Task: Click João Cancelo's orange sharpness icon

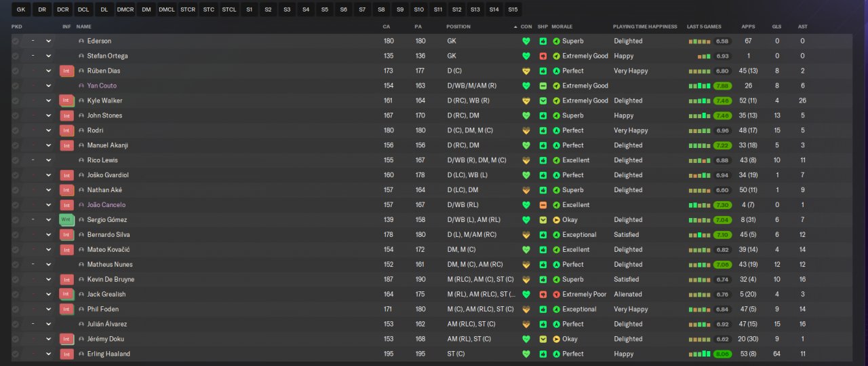Action: click(x=542, y=205)
